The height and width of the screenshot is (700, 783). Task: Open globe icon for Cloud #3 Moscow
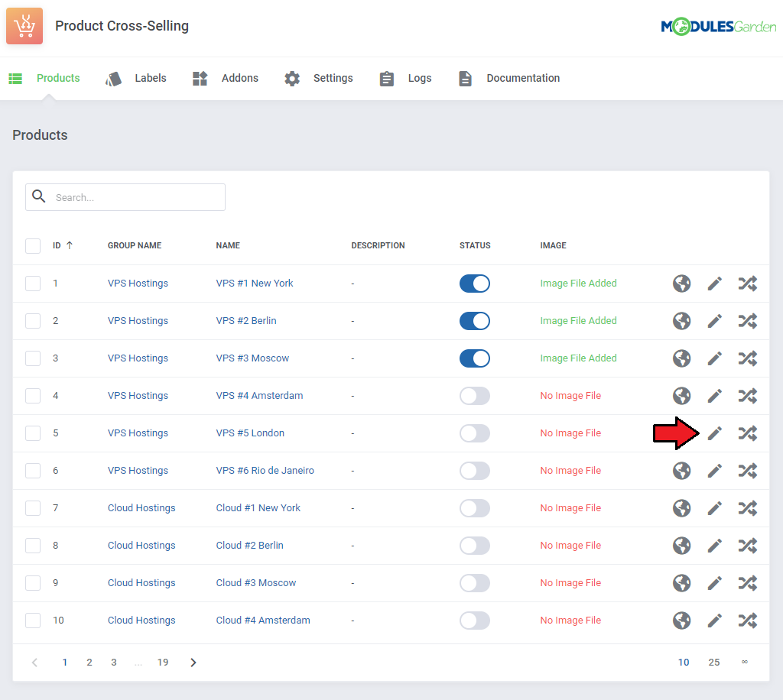(x=681, y=583)
